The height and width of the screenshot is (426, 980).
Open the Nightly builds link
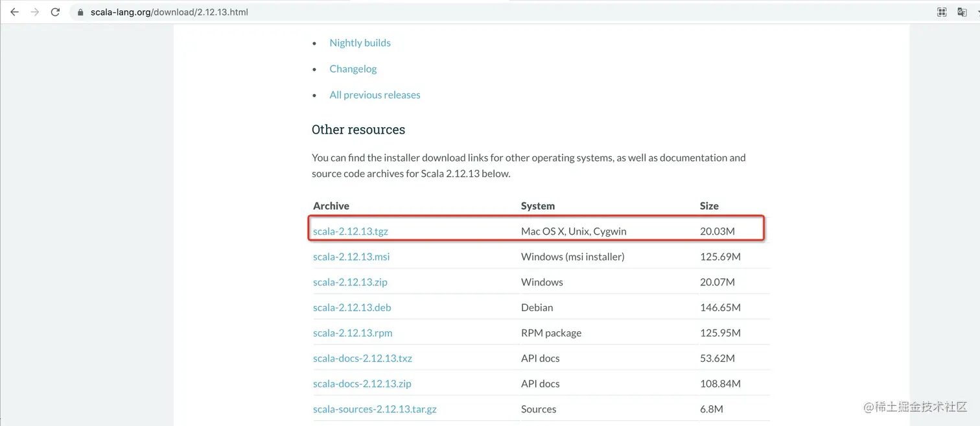360,43
